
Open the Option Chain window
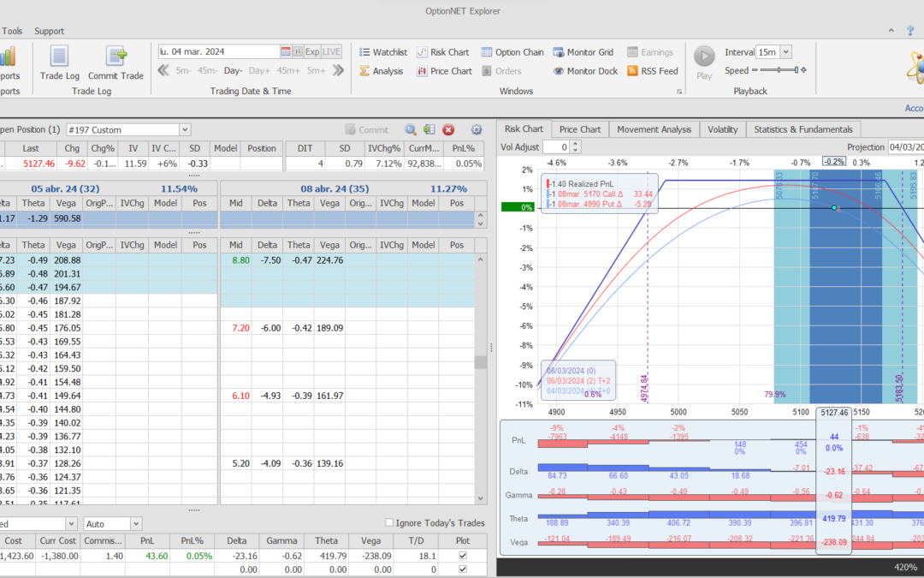tap(512, 52)
